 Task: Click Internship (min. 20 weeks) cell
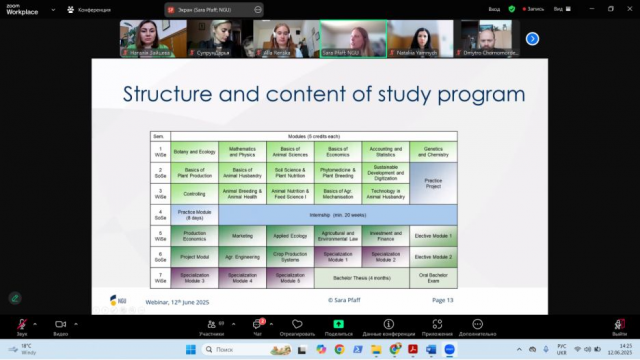pyautogui.click(x=338, y=215)
